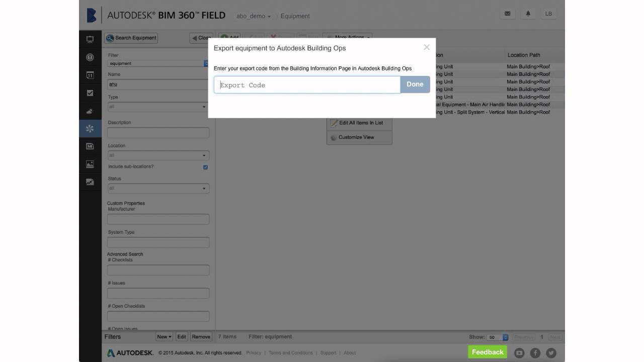Open the Photos sidebar icon
Viewport: 644px width, 362px height.
[90, 164]
